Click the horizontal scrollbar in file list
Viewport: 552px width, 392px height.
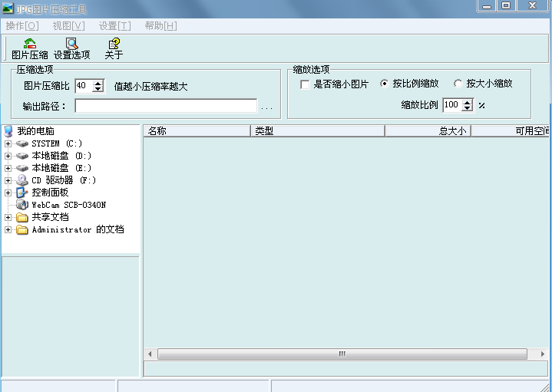[x=342, y=354]
